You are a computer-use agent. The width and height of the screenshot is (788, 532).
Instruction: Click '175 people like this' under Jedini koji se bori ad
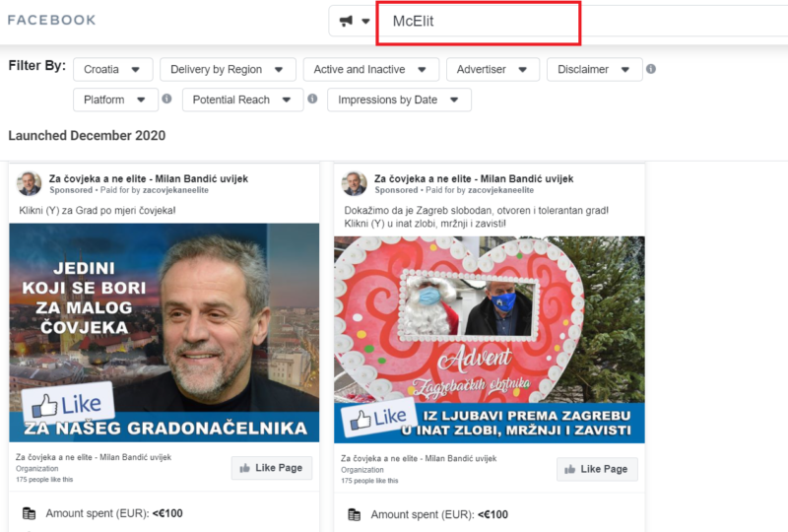point(44,479)
